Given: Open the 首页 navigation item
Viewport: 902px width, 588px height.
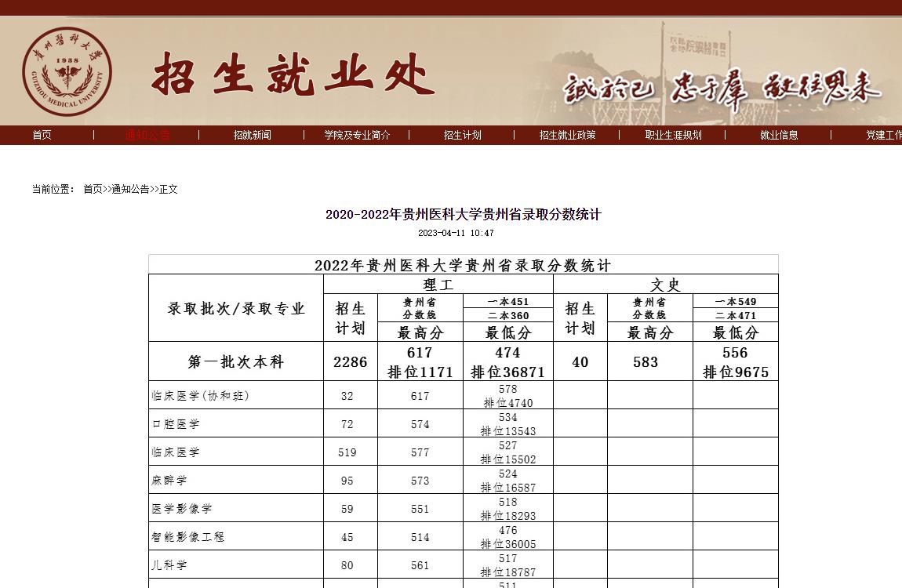Looking at the screenshot, I should point(42,135).
